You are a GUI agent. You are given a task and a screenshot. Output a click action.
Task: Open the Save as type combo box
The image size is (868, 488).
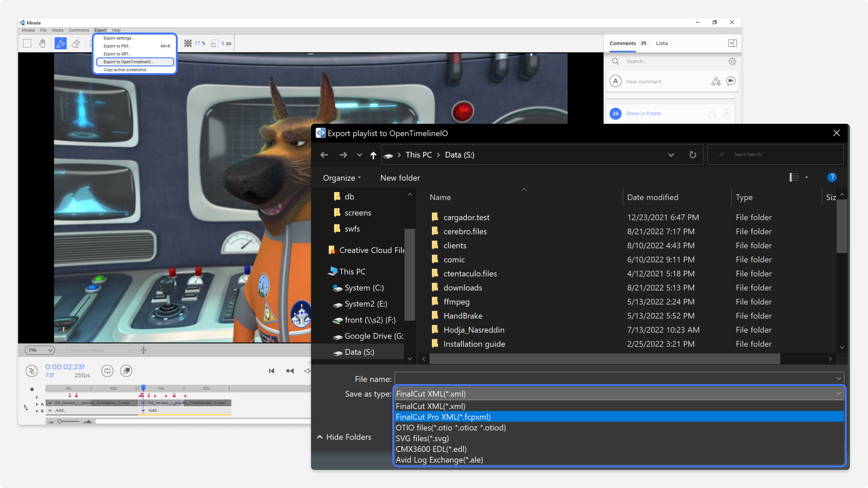(x=619, y=394)
